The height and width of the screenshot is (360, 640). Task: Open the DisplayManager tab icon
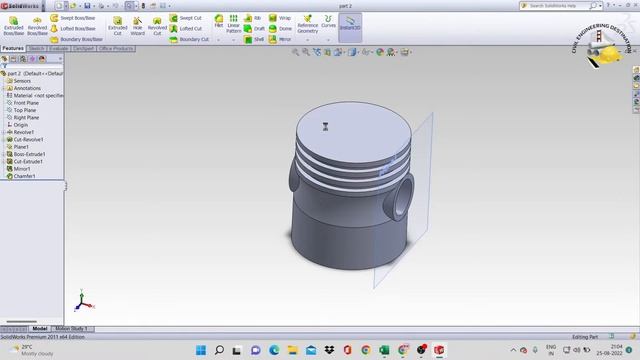[42, 59]
